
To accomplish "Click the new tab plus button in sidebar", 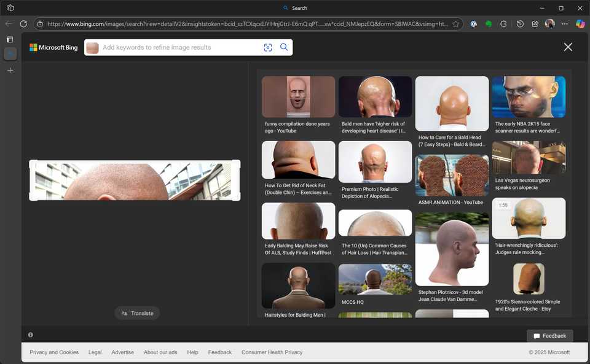I will pos(10,70).
